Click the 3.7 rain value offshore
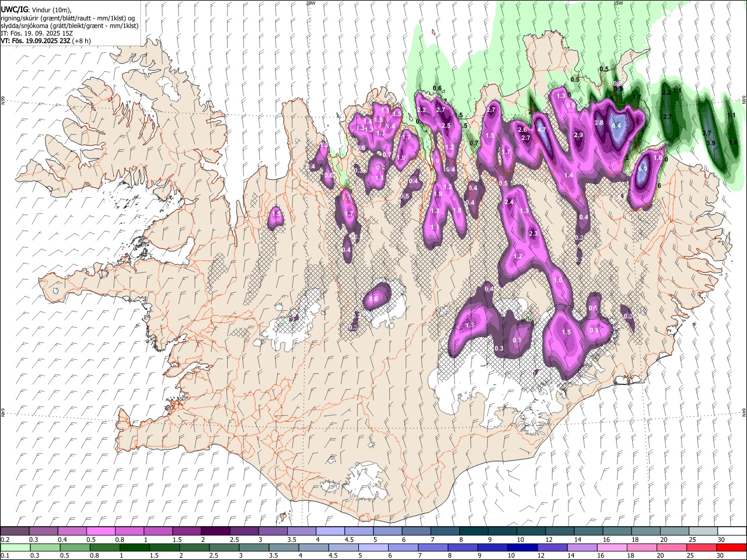This screenshot has width=747, height=560. 706,134
